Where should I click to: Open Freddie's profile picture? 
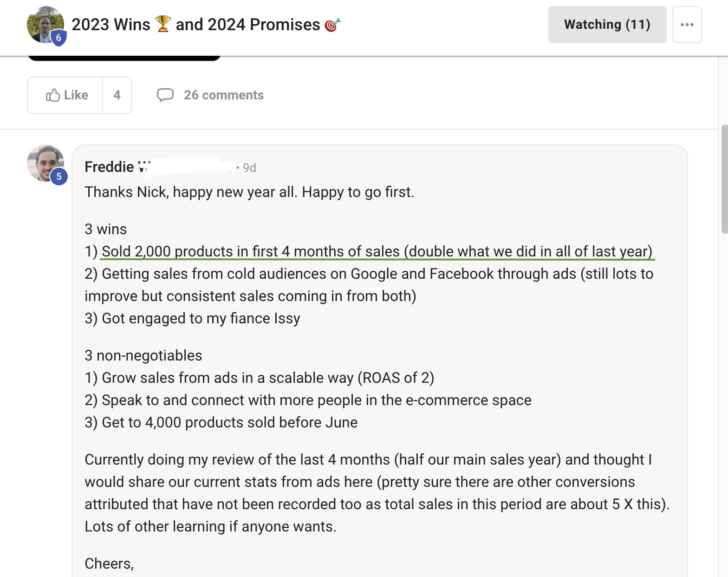pyautogui.click(x=45, y=163)
